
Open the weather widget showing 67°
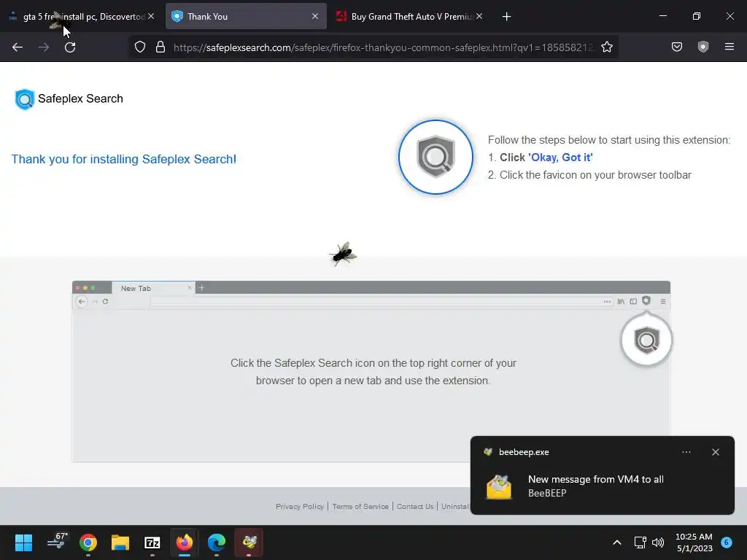click(58, 542)
